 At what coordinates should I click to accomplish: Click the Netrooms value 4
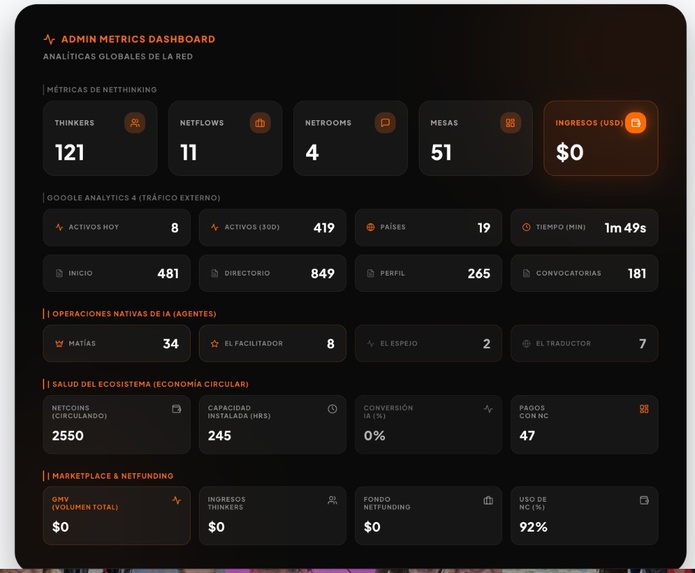pos(312,153)
